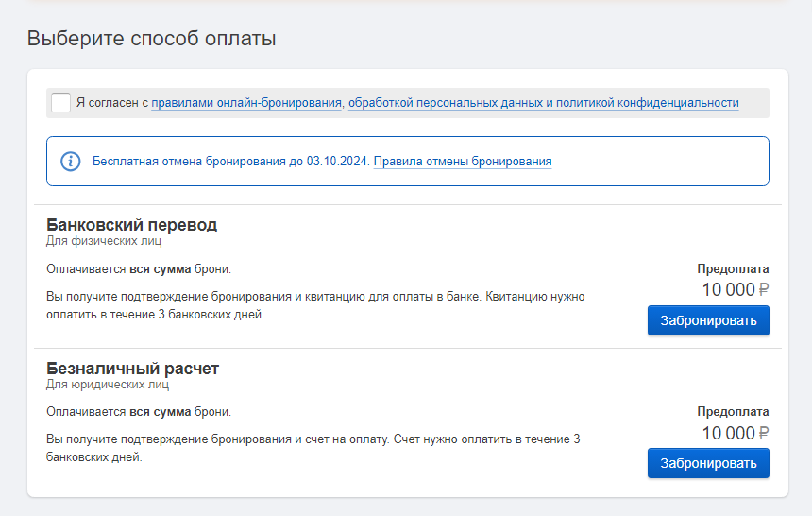Click the 10 000 ₽ amount for Банковский перевод
The image size is (812, 516).
coord(735,289)
